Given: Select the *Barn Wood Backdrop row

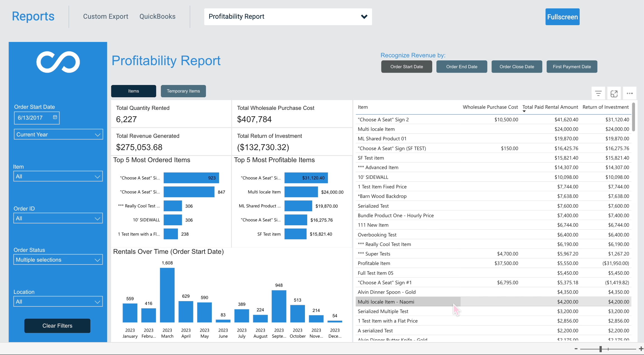Looking at the screenshot, I should pyautogui.click(x=493, y=196).
